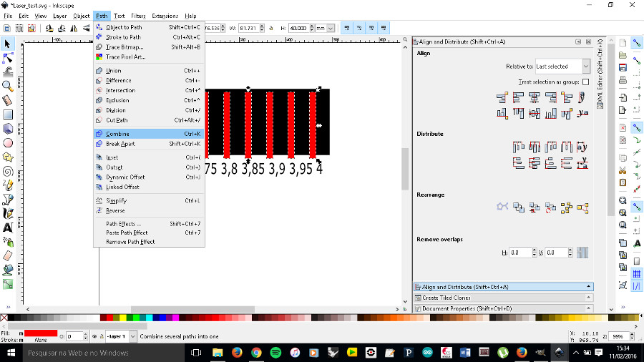Viewport: 644px width, 362px height.
Task: Select the Spray tool
Action: 8,242
